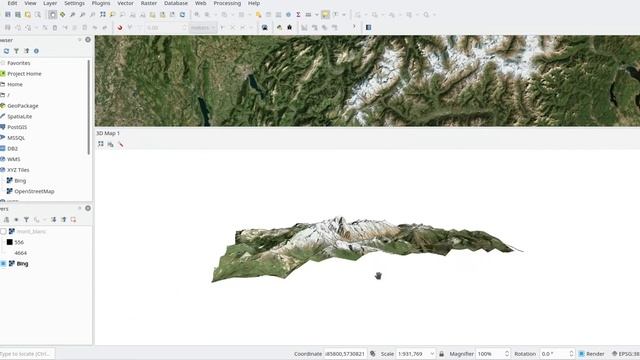
Task: Close the Browser panel
Action: pos(88,40)
